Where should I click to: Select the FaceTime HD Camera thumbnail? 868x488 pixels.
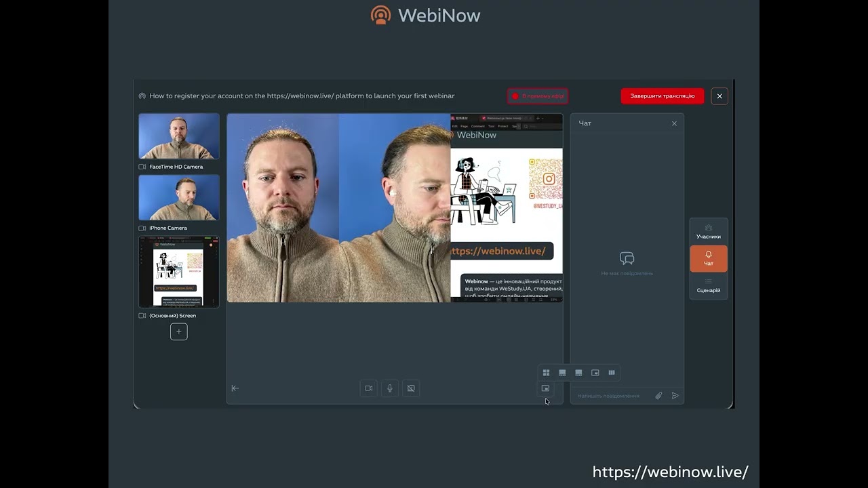click(179, 136)
